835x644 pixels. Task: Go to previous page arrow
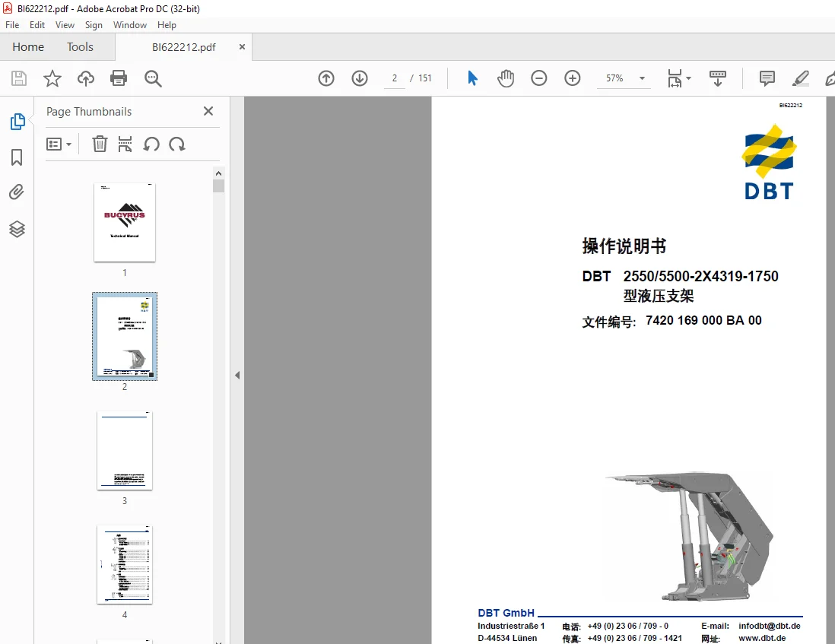point(326,78)
